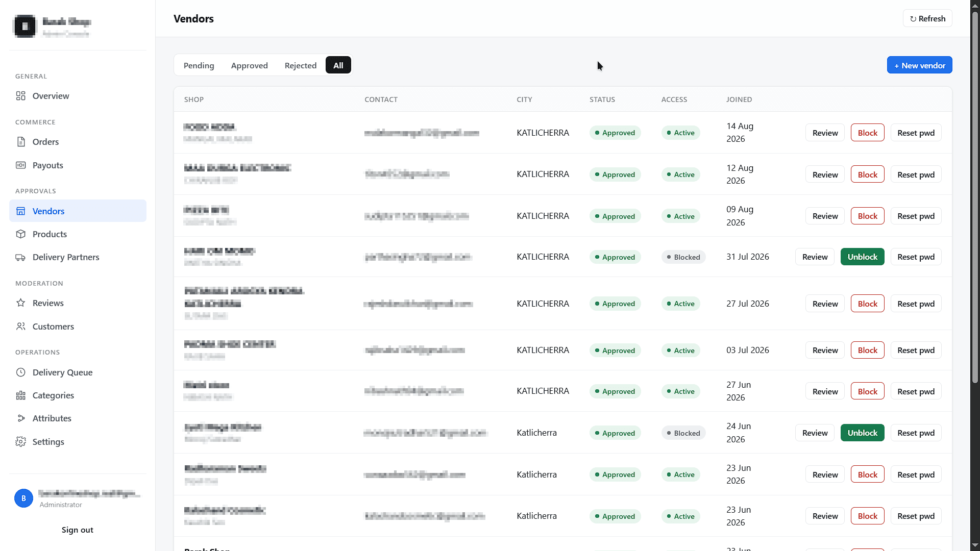The height and width of the screenshot is (551, 980).
Task: Click the Approved status in 14 Aug 2026 row
Action: click(615, 133)
